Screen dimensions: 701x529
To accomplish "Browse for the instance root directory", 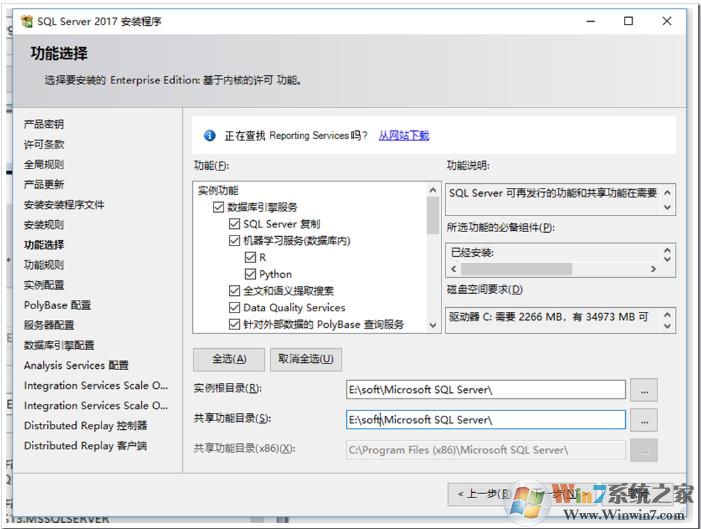I will coord(644,389).
